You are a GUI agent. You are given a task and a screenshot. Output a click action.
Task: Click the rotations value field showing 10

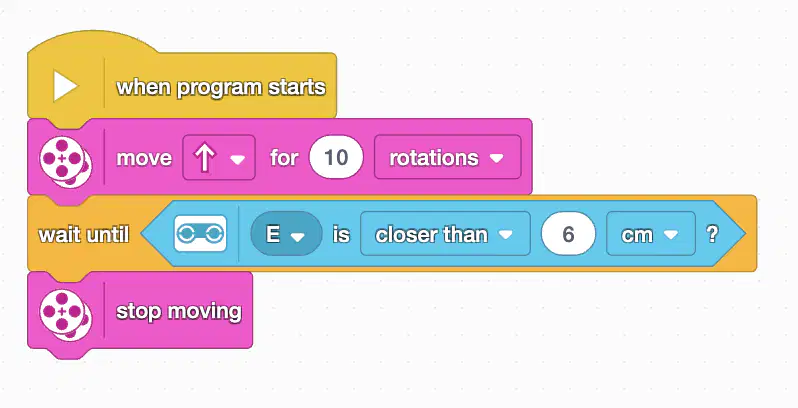click(x=336, y=157)
